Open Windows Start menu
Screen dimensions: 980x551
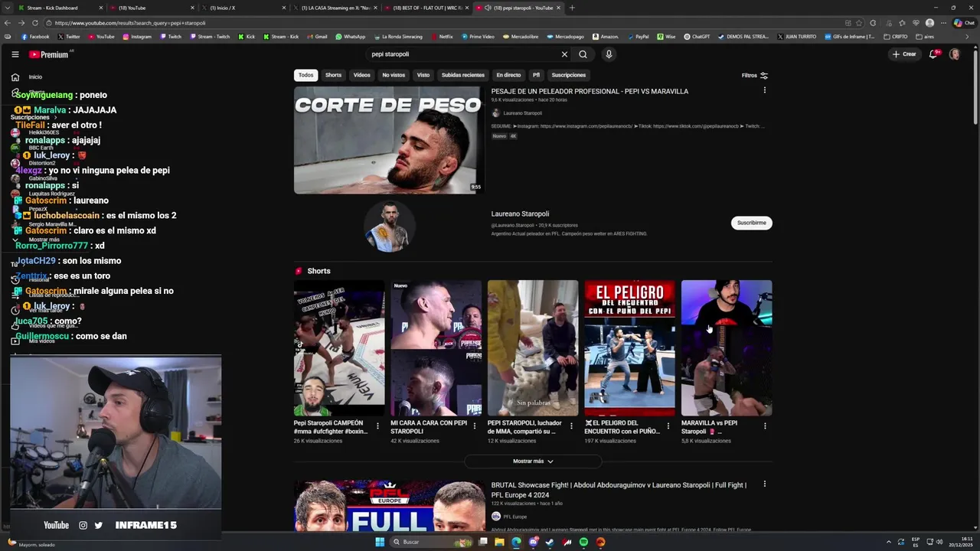click(x=380, y=542)
